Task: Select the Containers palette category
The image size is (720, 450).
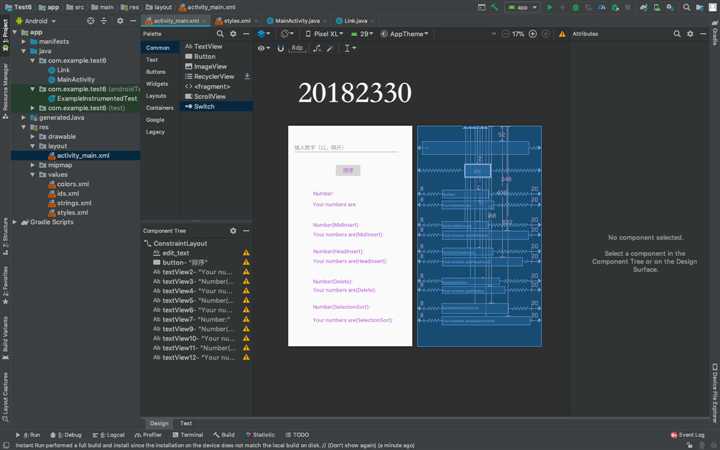Action: [160, 108]
